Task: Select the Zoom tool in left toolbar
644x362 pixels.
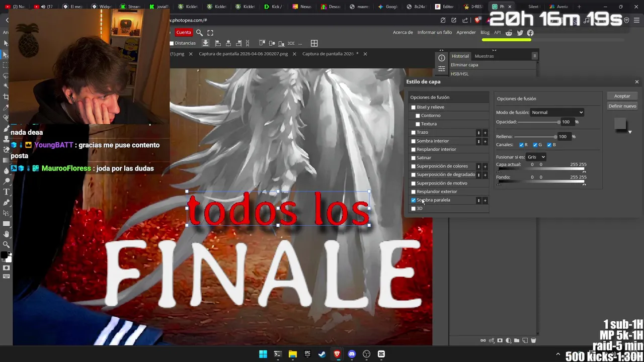Action: tap(6, 244)
